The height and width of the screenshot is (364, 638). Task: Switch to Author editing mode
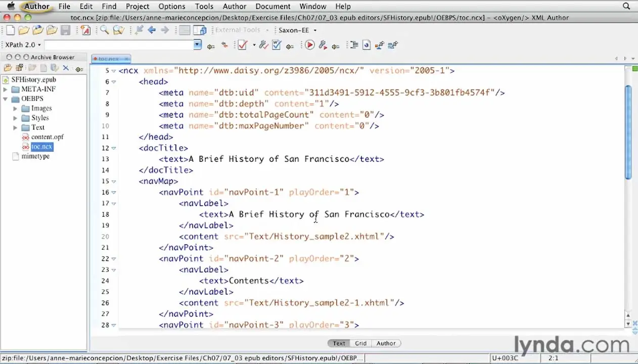(x=386, y=343)
